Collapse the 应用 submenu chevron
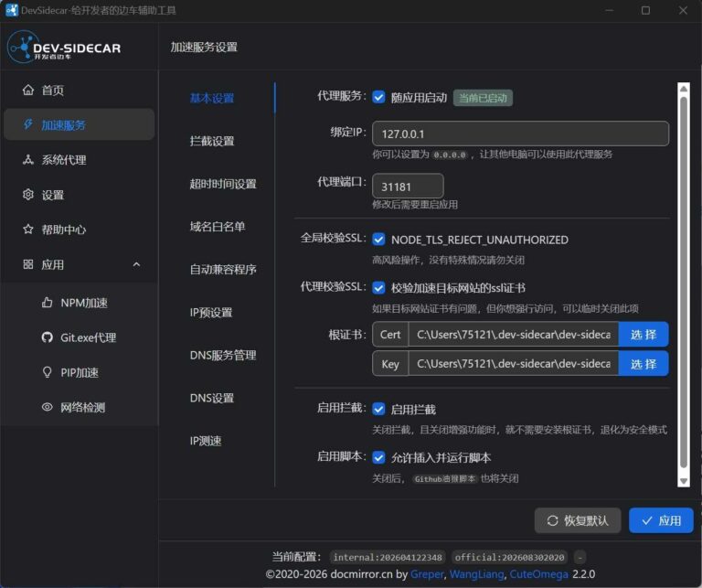The height and width of the screenshot is (588, 702). click(136, 264)
